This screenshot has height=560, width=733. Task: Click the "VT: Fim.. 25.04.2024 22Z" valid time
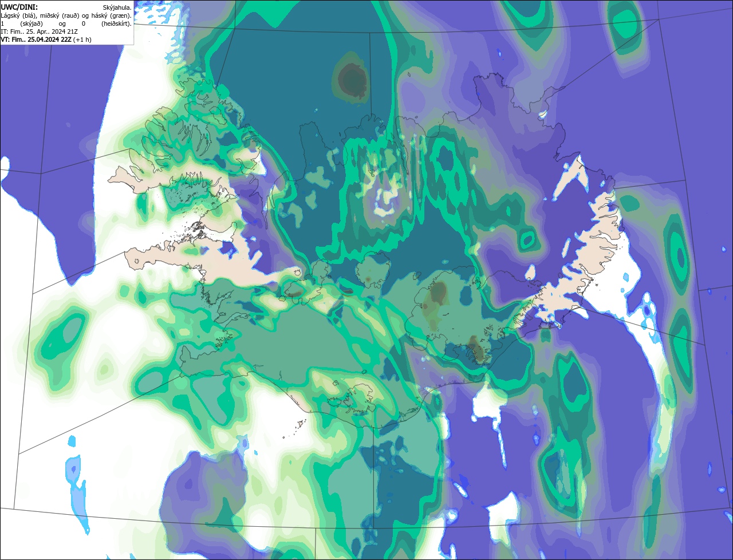(36, 40)
